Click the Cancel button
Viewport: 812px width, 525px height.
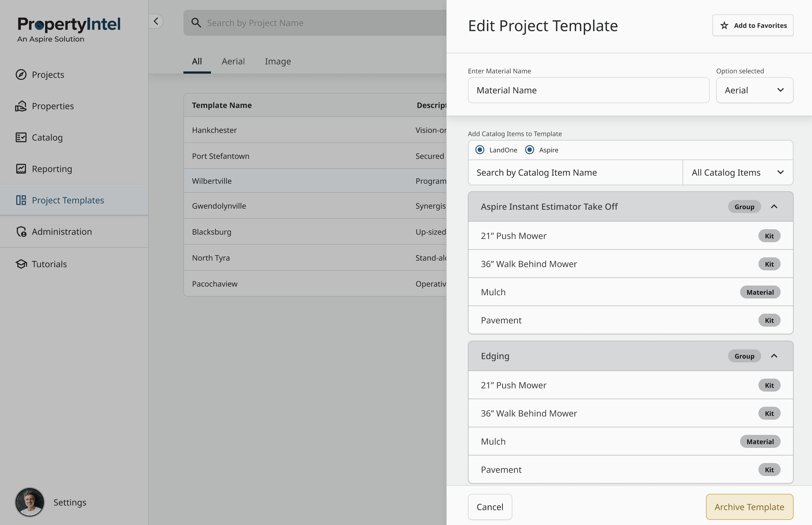[x=490, y=507]
